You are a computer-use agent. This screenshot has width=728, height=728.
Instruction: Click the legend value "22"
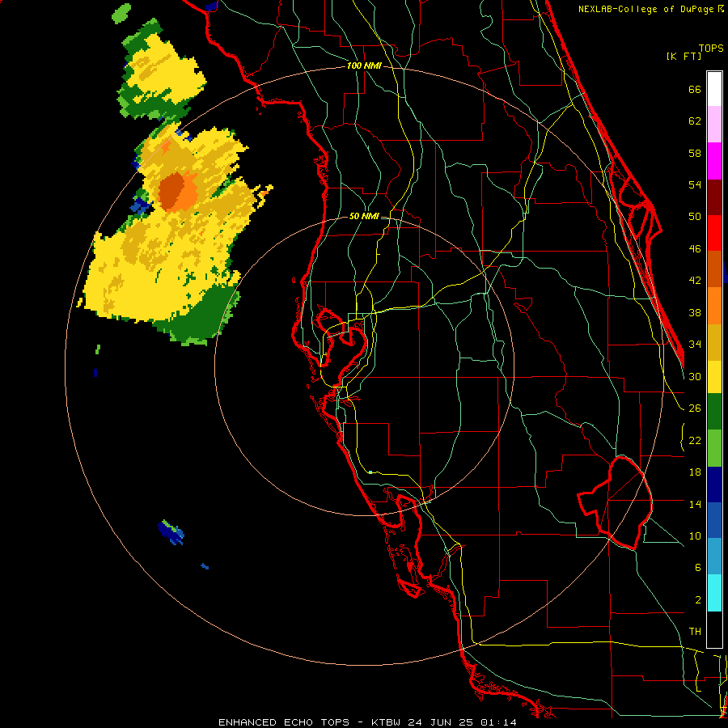point(695,440)
